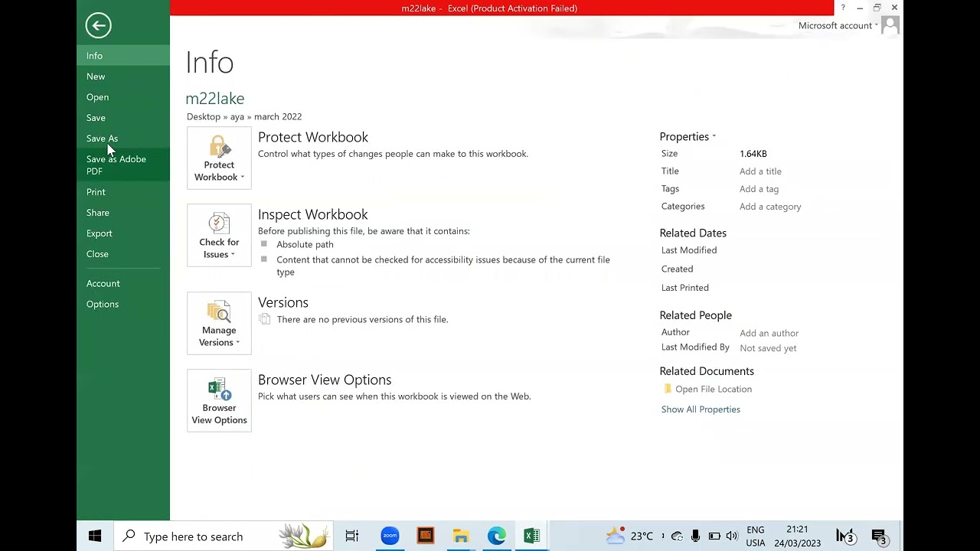Open the Share page
Viewport: 980px width, 551px height.
point(123,213)
